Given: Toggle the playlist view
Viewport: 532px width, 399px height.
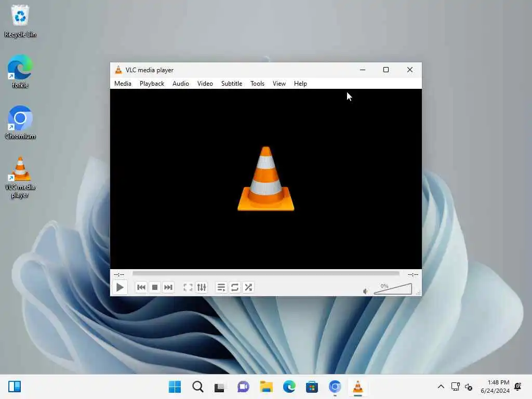Looking at the screenshot, I should tap(221, 287).
